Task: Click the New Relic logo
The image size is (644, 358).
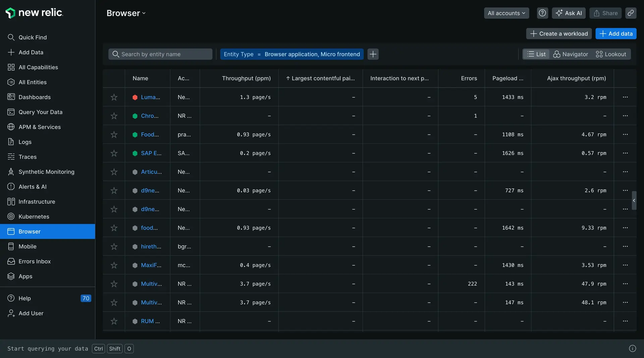Action: (34, 13)
